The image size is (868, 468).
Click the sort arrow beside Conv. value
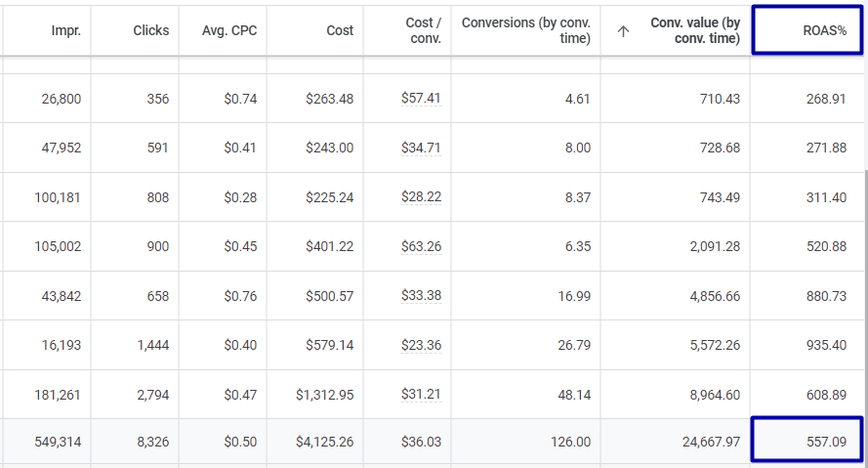[623, 31]
